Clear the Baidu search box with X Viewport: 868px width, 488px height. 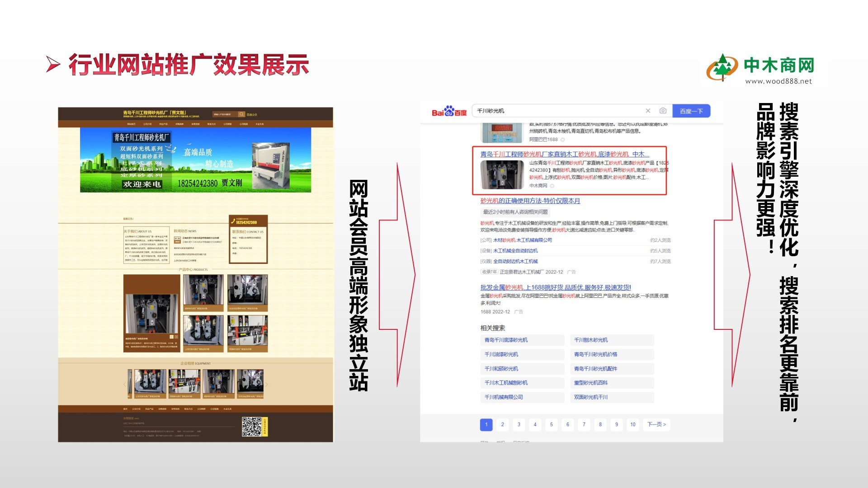[x=648, y=111]
